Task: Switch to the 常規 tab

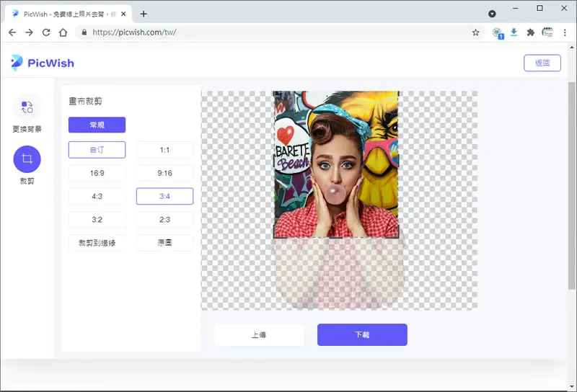Action: pyautogui.click(x=97, y=125)
